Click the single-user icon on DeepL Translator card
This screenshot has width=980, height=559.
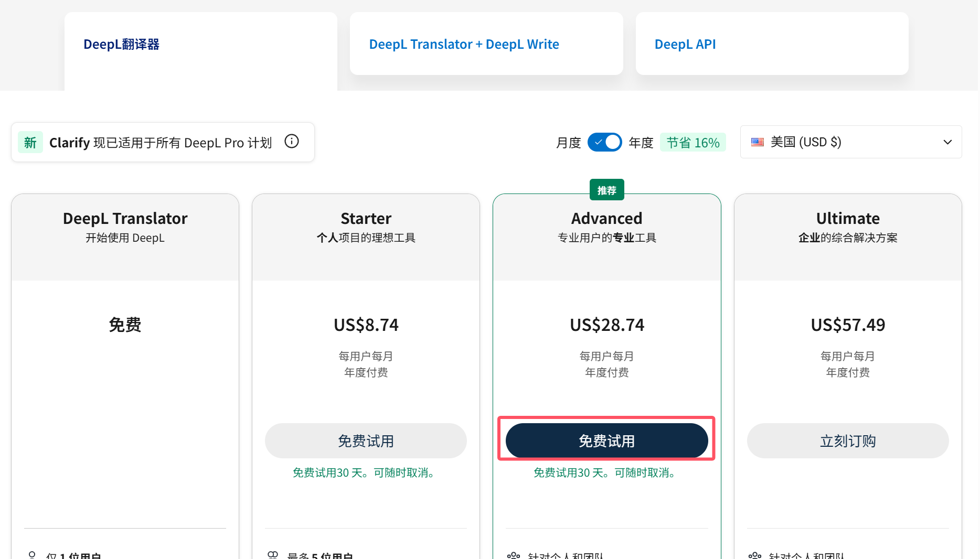pos(33,554)
